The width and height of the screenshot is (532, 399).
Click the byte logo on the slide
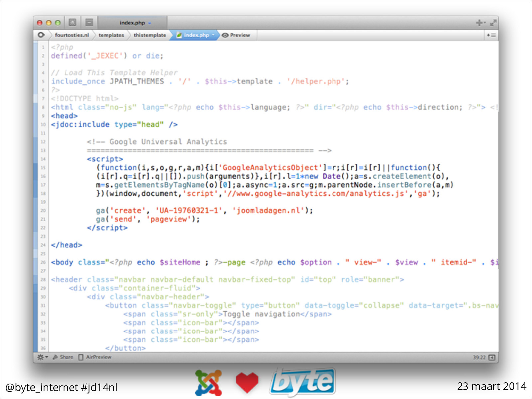(303, 382)
